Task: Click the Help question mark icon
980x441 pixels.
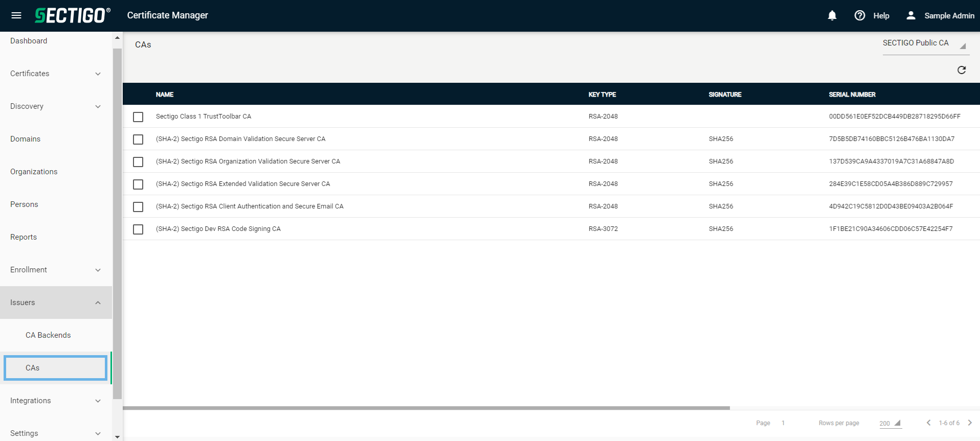Action: (860, 15)
